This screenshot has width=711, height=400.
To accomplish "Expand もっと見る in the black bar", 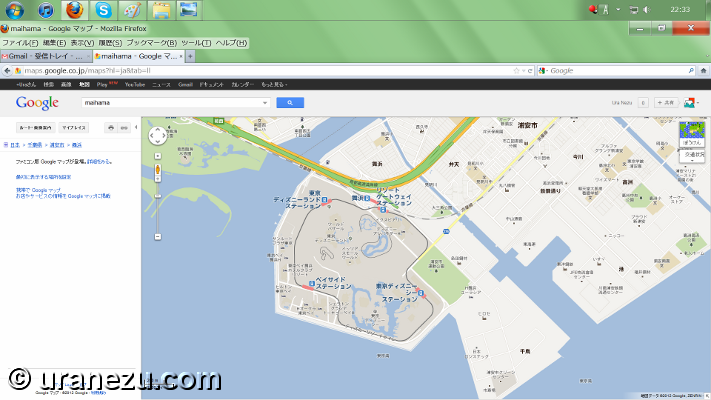I will click(274, 85).
